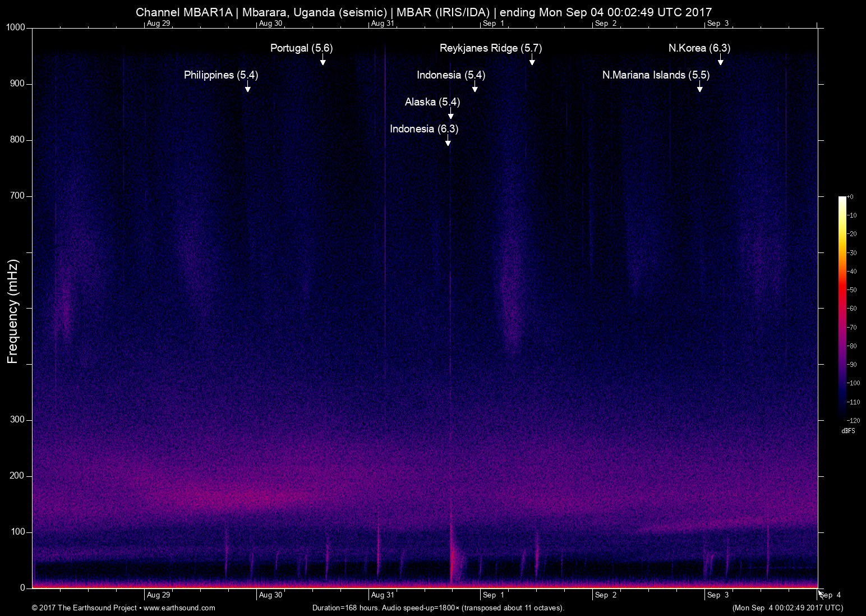
Task: Click the channel title text at top
Action: point(423,12)
